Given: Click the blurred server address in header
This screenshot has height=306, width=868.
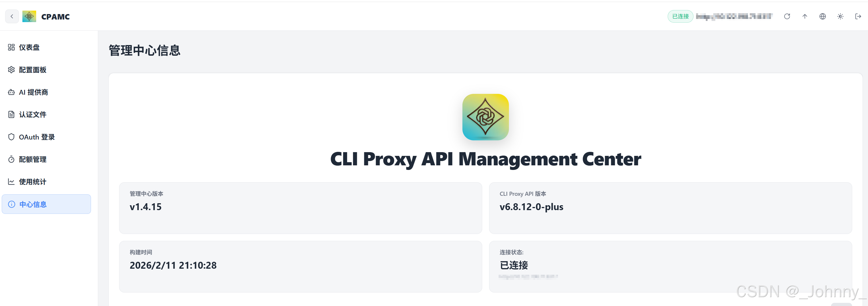Looking at the screenshot, I should pos(734,16).
